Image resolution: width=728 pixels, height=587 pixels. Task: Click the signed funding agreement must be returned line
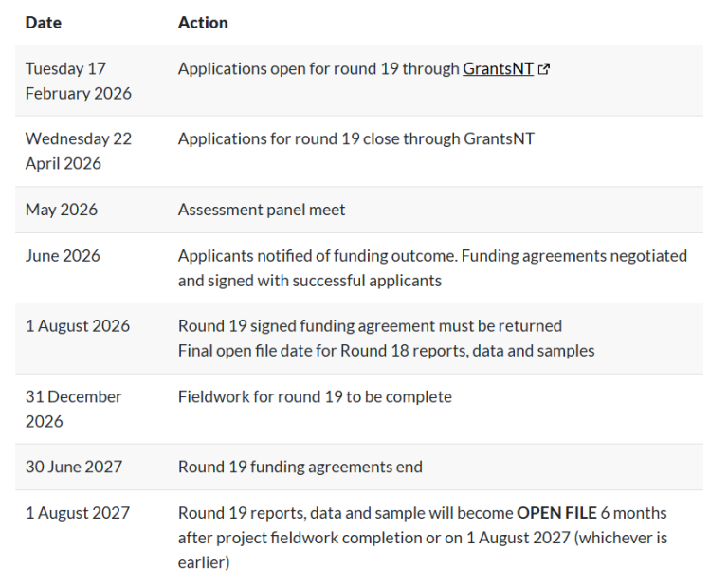click(x=370, y=326)
